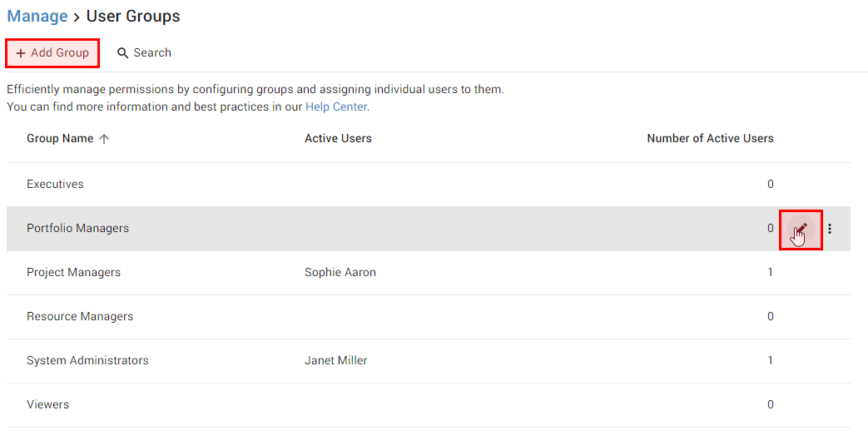Click the magnifying glass Search icon

coord(122,53)
